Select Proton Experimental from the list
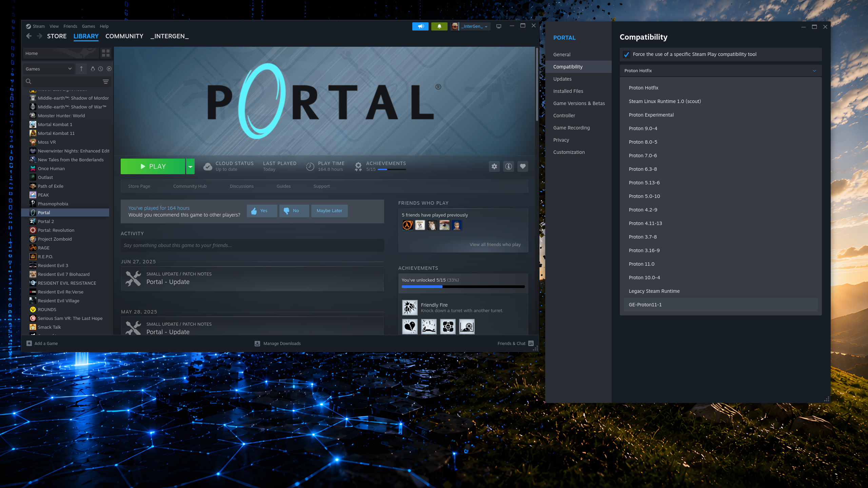Viewport: 868px width, 488px height. [x=721, y=115]
